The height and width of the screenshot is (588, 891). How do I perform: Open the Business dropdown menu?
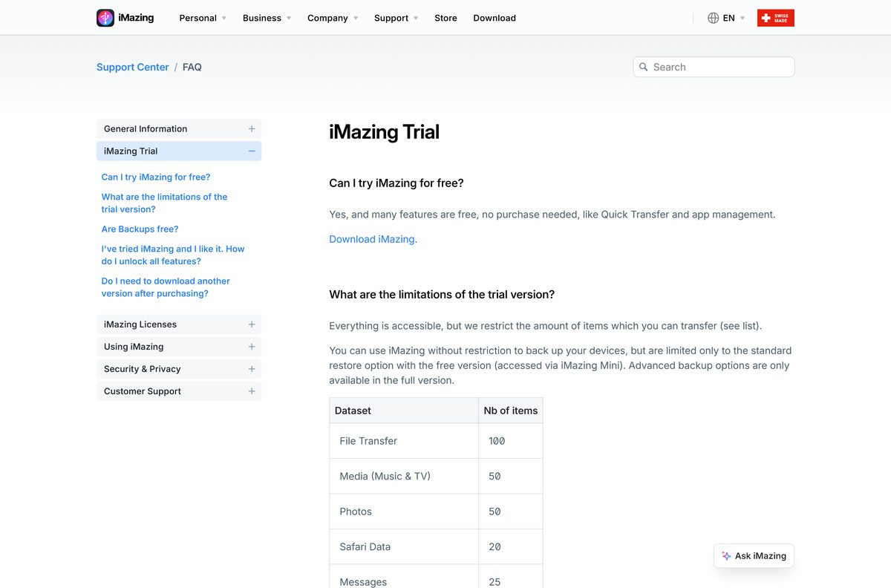tap(267, 18)
